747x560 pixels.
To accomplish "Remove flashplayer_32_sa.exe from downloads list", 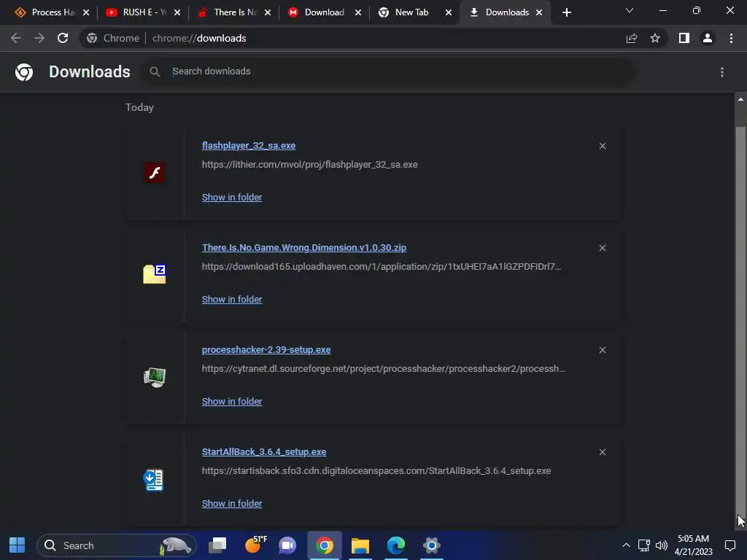I will pyautogui.click(x=603, y=146).
